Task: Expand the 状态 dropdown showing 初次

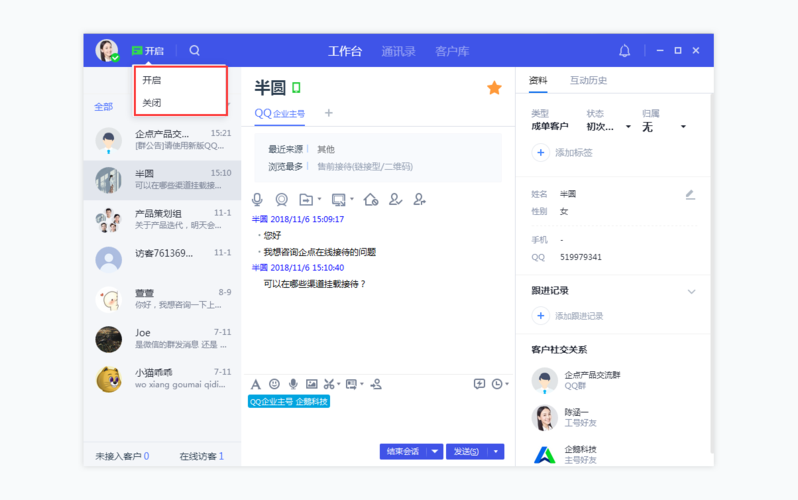Action: click(628, 127)
